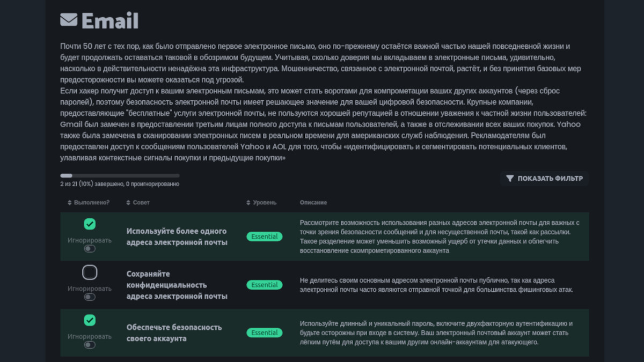644x362 pixels.
Task: Select the tip title "Используйте более одного адреса"
Action: pos(177,237)
